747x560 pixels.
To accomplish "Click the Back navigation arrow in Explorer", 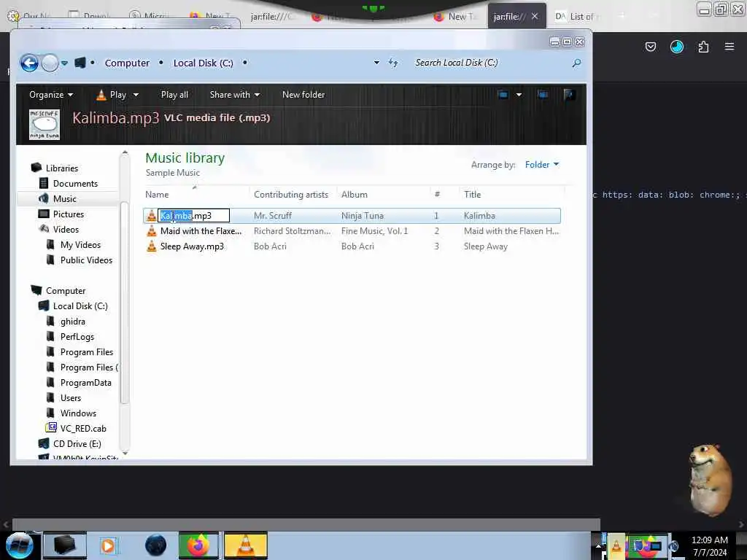I will coord(29,63).
